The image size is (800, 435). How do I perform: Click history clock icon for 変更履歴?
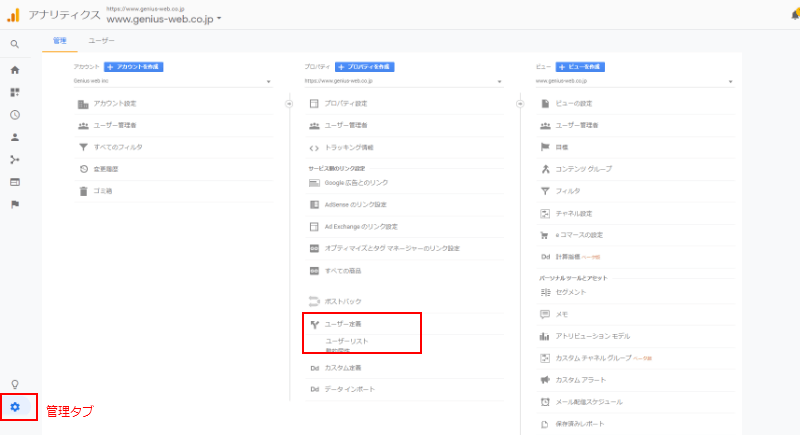coord(84,169)
